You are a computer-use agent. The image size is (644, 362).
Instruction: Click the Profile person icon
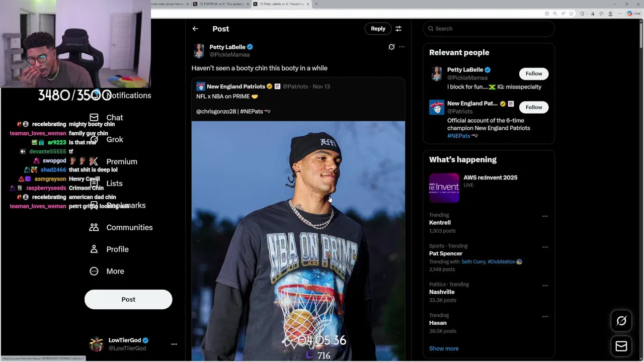click(94, 249)
